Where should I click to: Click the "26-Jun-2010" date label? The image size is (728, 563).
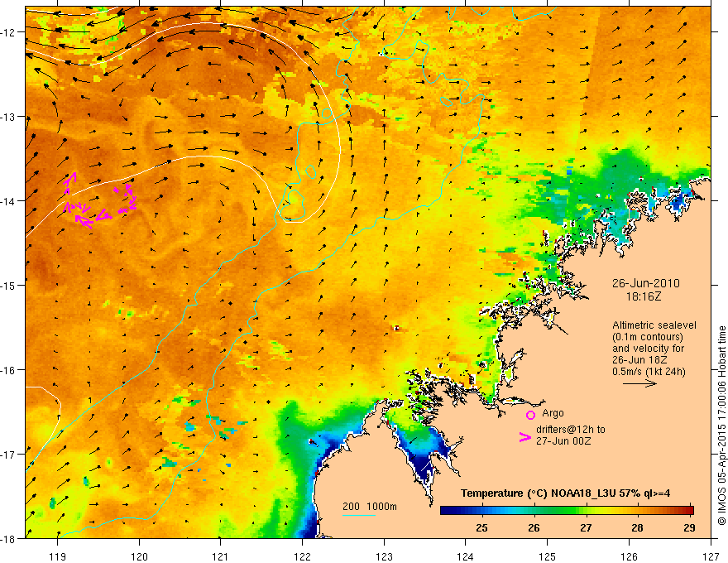646,283
